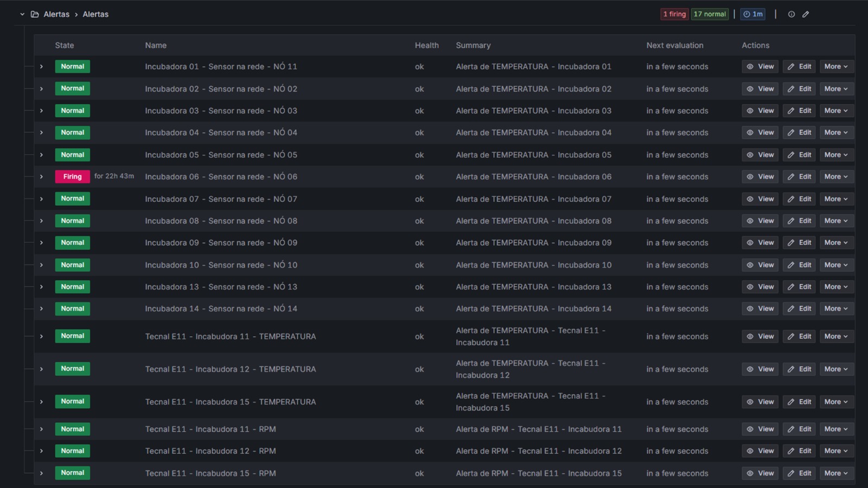The width and height of the screenshot is (868, 488).
Task: Collapse the Alertas rule group
Action: click(22, 14)
